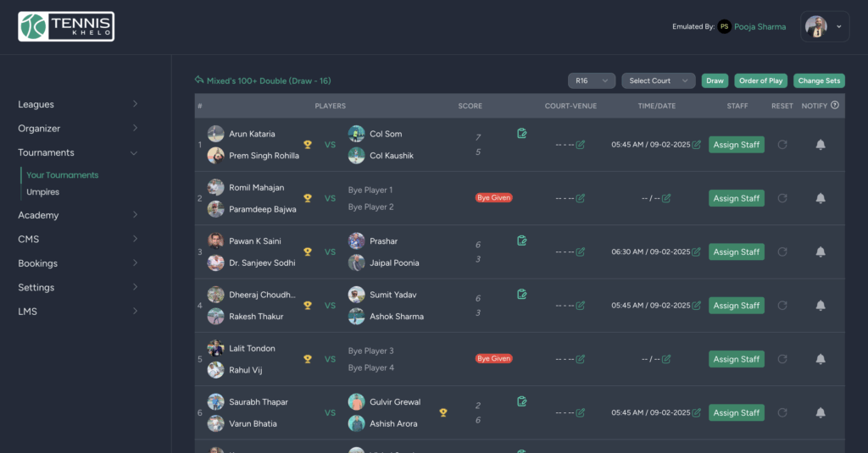868x453 pixels.
Task: Notify players of match 5 with bell
Action: point(821,359)
